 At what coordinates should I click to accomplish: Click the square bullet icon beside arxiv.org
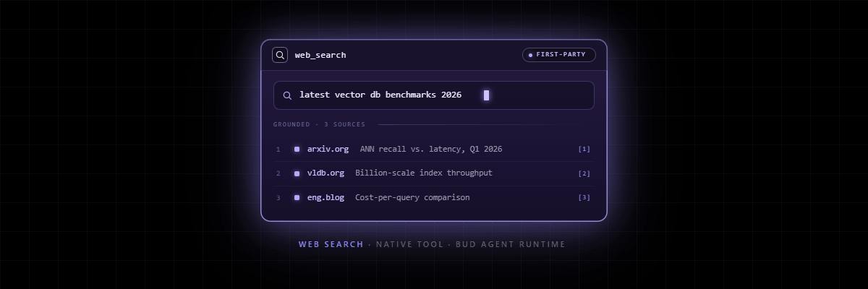(297, 149)
